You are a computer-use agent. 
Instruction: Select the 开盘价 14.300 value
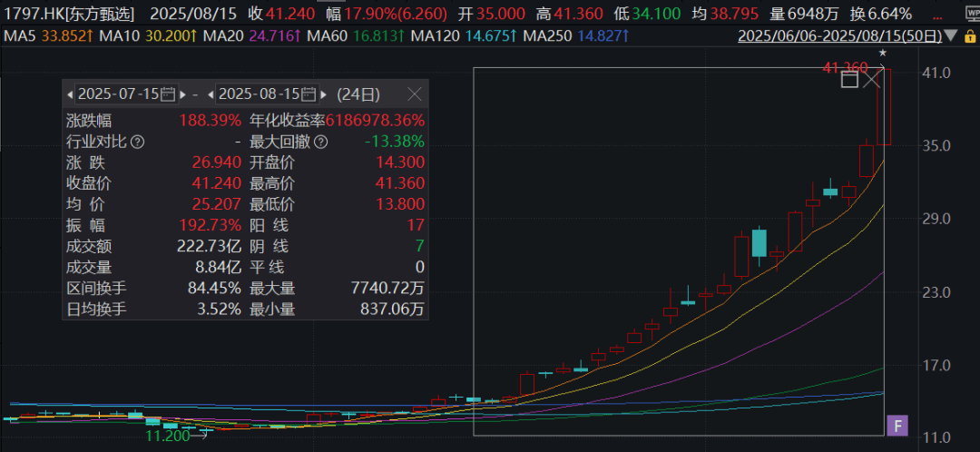coord(402,162)
